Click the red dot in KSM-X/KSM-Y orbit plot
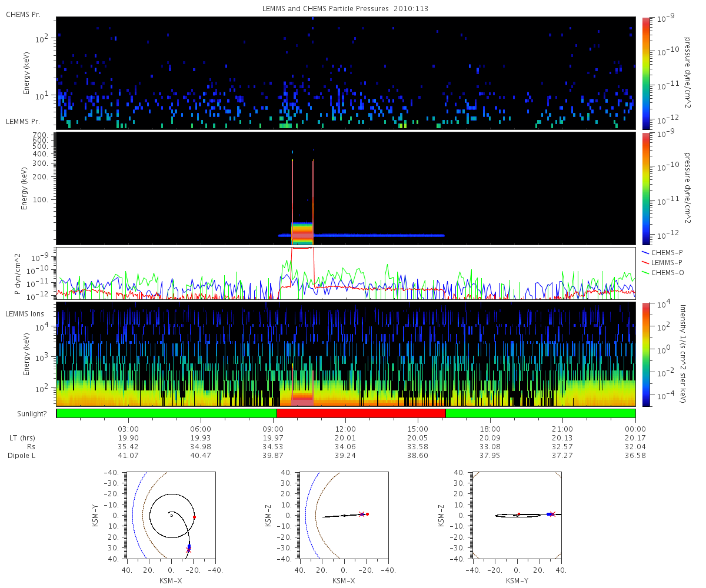706x588 pixels. 194,517
